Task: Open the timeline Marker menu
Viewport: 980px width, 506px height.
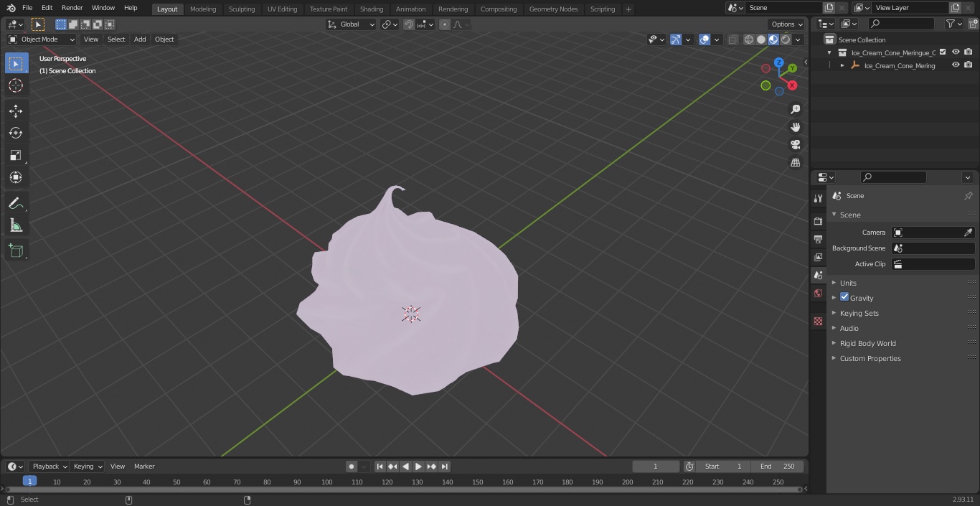Action: point(144,467)
